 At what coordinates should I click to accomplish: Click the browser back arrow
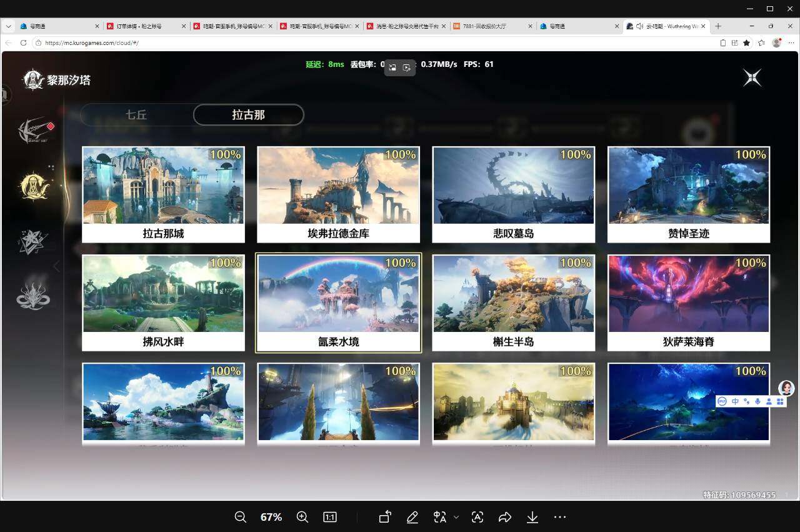tap(8, 43)
